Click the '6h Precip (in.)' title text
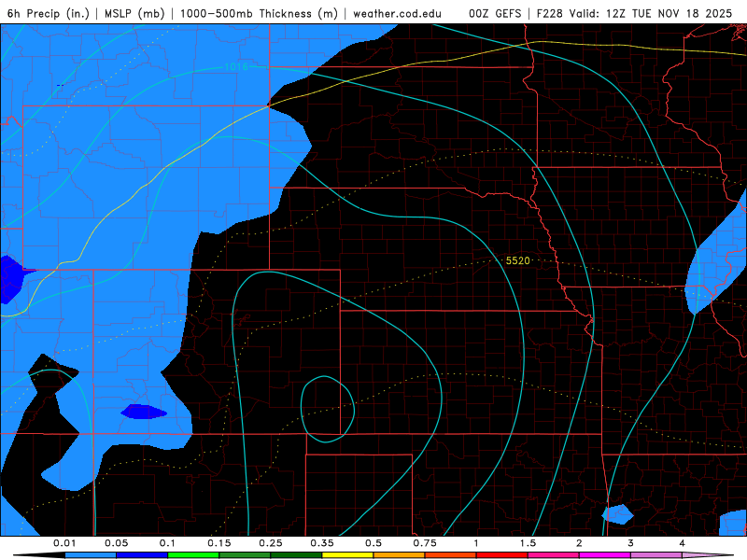Image resolution: width=747 pixels, height=560 pixels. pyautogui.click(x=49, y=13)
